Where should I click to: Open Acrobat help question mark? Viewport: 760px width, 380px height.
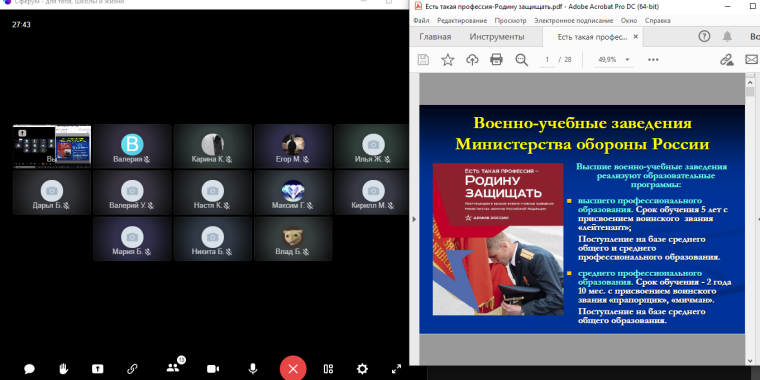point(704,36)
